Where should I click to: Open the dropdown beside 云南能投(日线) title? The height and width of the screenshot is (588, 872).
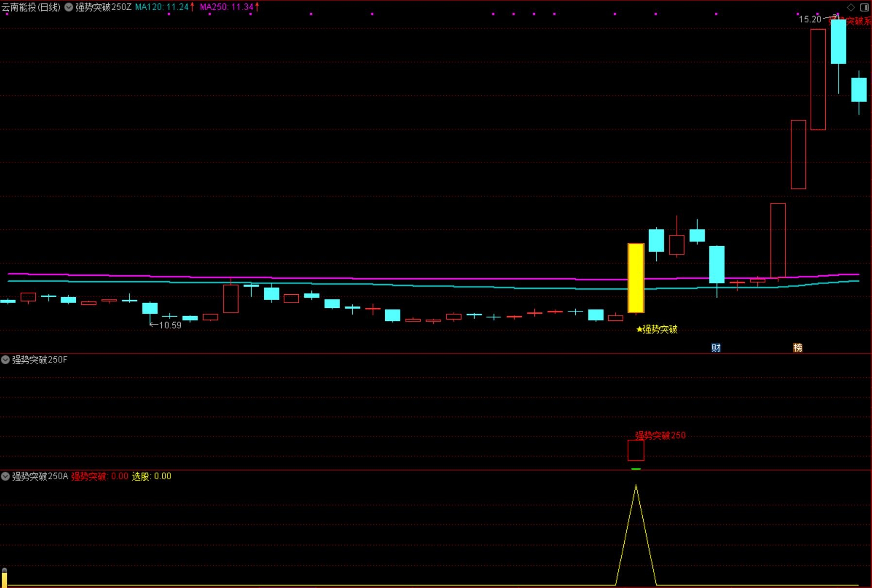(x=69, y=7)
